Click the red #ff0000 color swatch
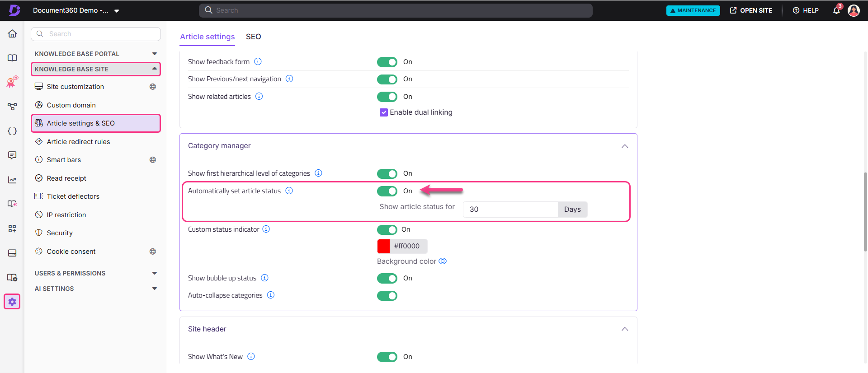The width and height of the screenshot is (868, 373). coord(383,246)
